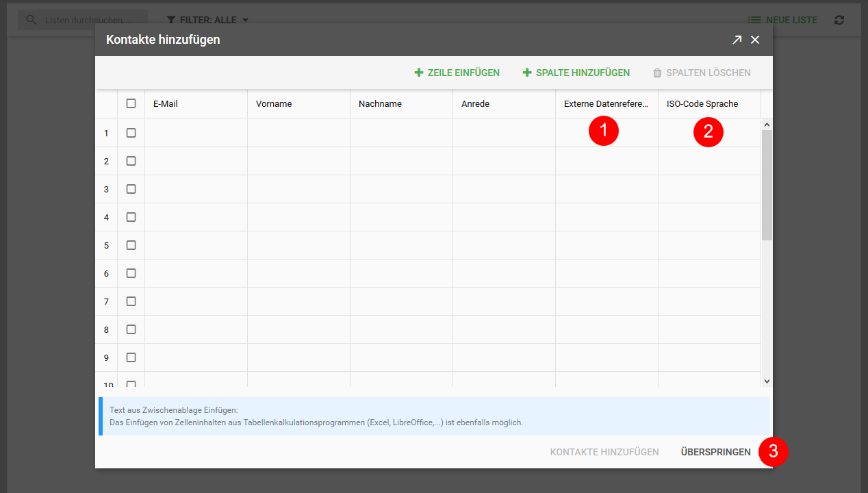Screen dimensions: 868x493
Task: Click the refresh icon in background page
Action: pyautogui.click(x=839, y=20)
